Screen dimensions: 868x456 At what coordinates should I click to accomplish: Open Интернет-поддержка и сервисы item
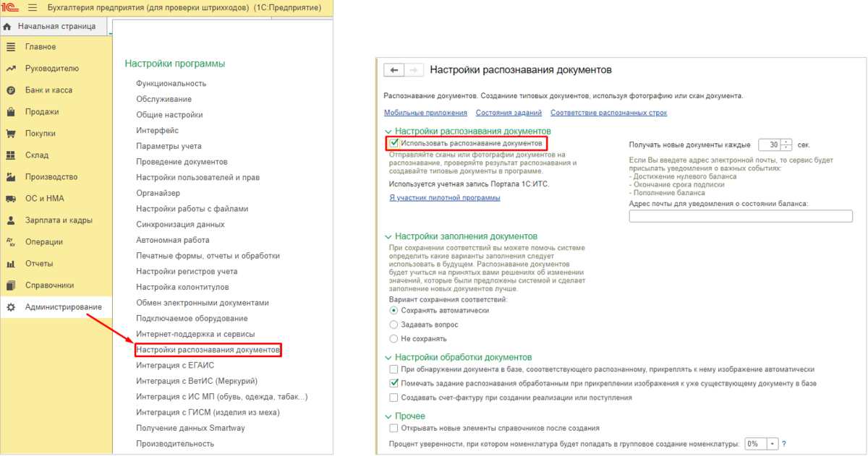[x=195, y=335]
